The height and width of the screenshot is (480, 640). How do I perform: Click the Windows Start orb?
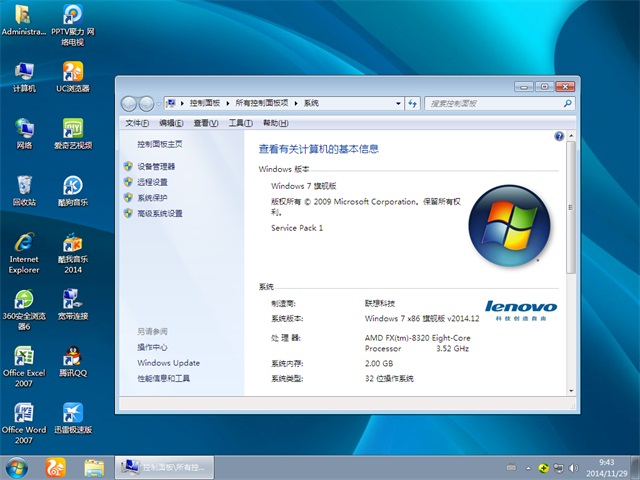[17, 467]
